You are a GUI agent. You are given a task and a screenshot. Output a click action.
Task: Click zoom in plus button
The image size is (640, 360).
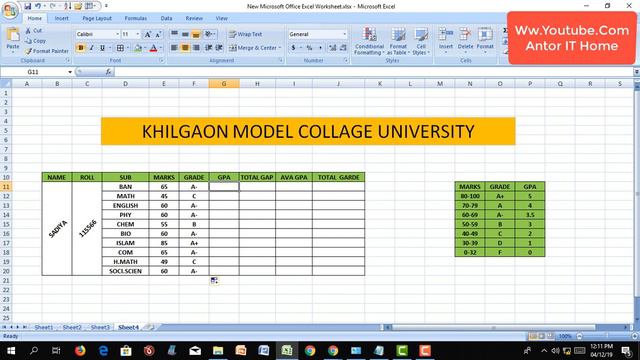point(635,336)
